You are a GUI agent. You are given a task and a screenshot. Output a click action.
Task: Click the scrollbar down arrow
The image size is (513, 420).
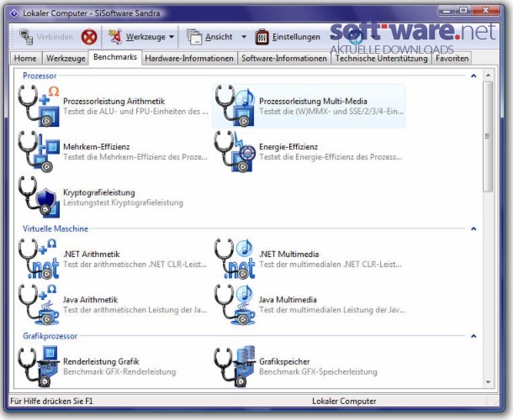coord(488,382)
